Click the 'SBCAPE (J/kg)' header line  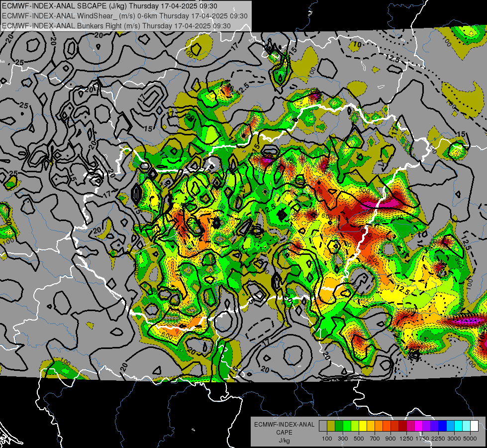tap(109, 6)
